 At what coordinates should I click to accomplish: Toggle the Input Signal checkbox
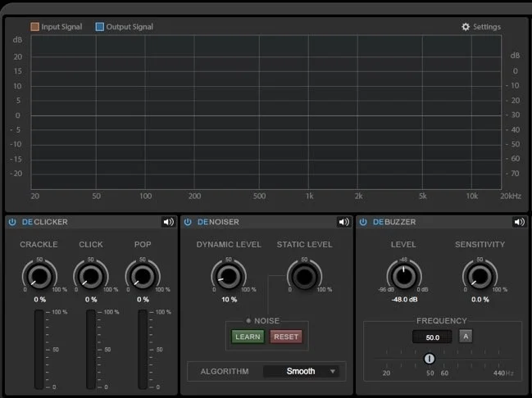tap(35, 27)
